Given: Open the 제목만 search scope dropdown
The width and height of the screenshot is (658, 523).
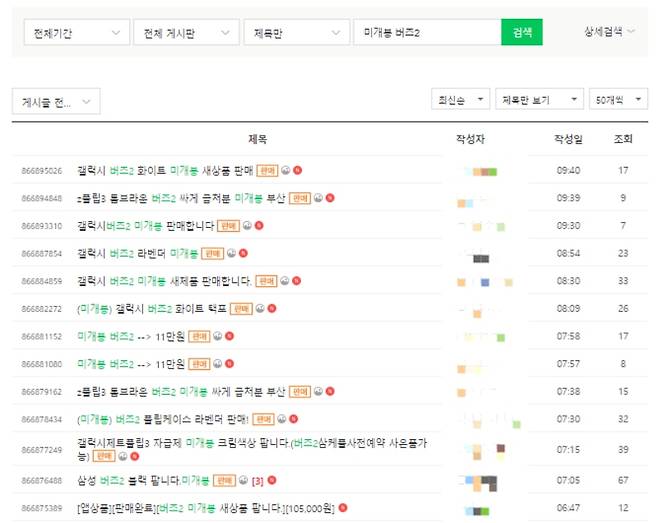Looking at the screenshot, I should pyautogui.click(x=297, y=32).
